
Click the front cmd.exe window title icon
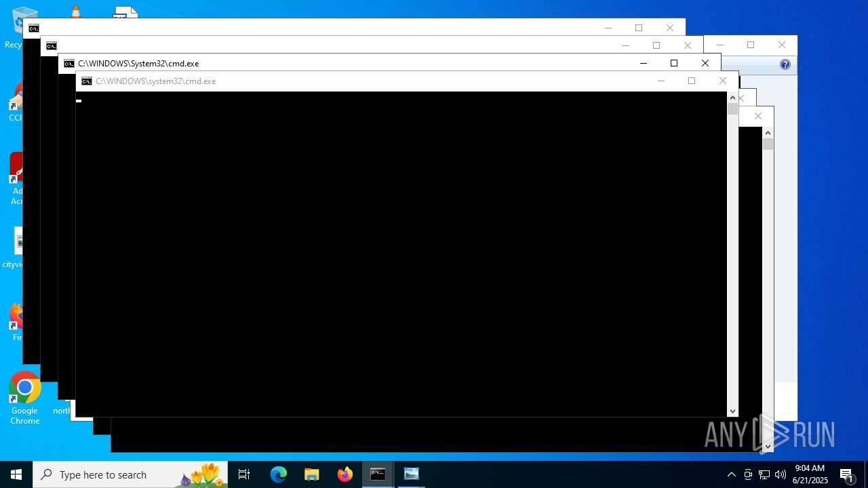click(x=87, y=81)
